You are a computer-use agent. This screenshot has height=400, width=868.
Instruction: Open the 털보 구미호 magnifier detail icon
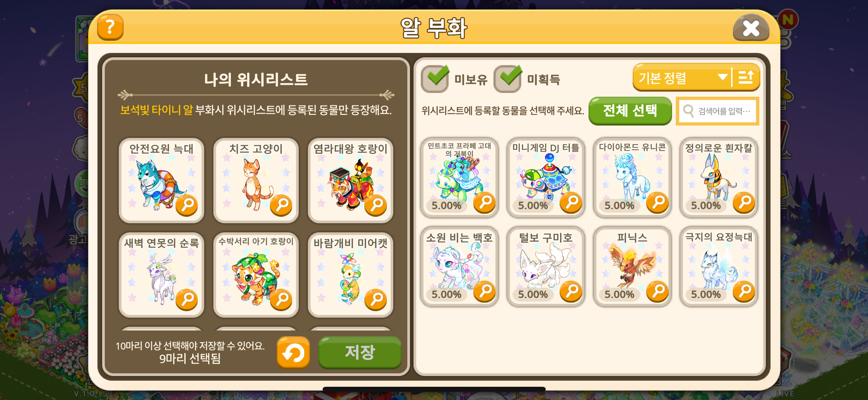point(571,291)
